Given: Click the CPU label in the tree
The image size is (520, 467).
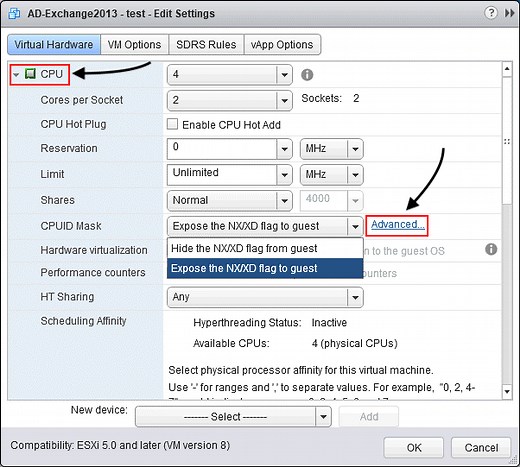Looking at the screenshot, I should 51,74.
